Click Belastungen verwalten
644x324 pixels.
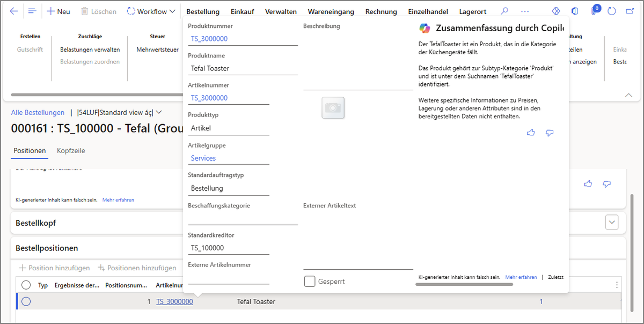coord(90,49)
